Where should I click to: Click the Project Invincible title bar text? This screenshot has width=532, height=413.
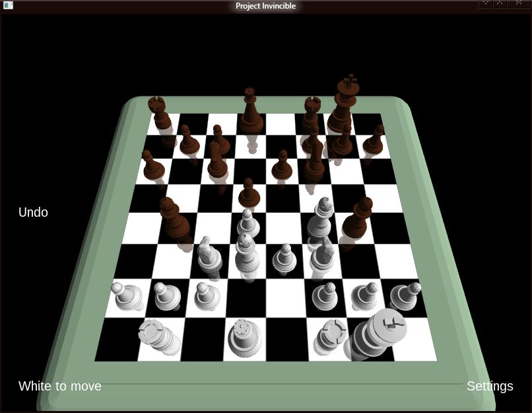(265, 5)
